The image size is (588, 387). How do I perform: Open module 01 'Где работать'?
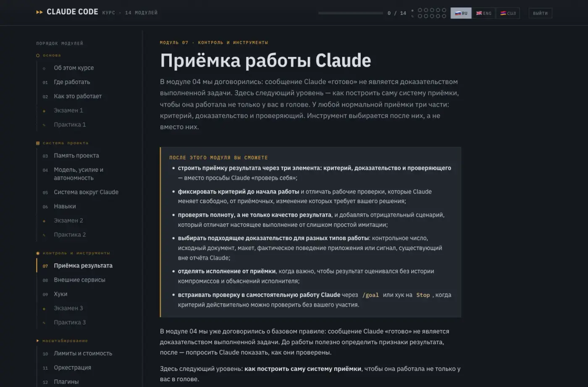click(72, 82)
